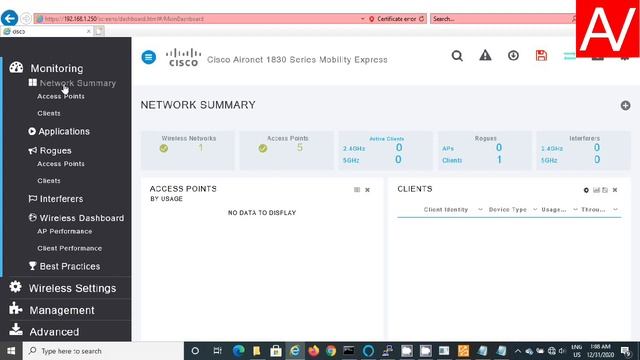Image resolution: width=640 pixels, height=360 pixels.
Task: Save configuration with red floppy icon
Action: click(x=541, y=56)
